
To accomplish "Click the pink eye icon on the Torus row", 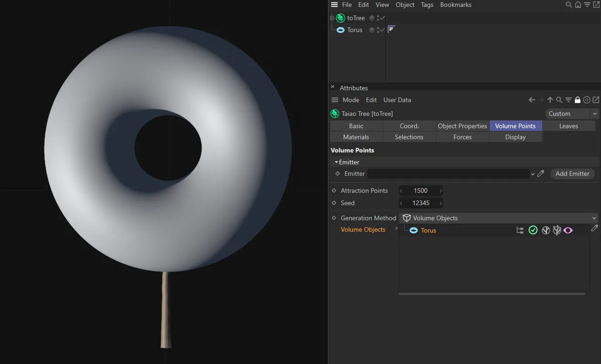I will coord(568,230).
